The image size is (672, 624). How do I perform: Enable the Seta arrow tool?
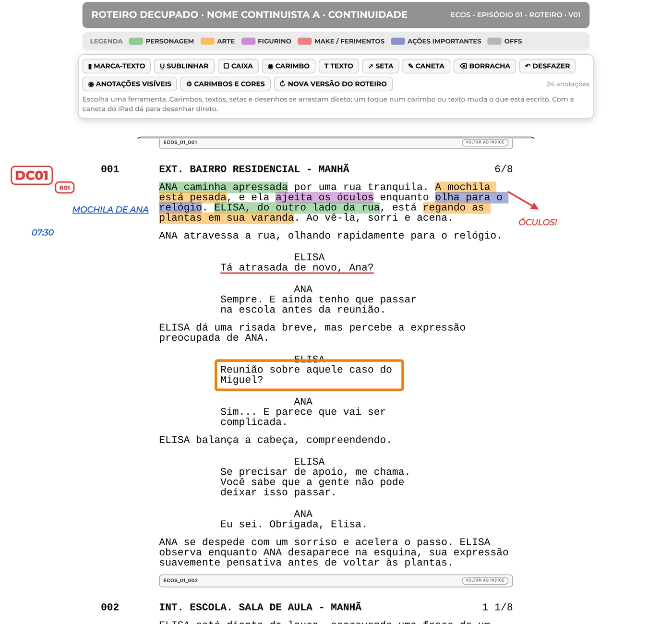click(x=381, y=66)
